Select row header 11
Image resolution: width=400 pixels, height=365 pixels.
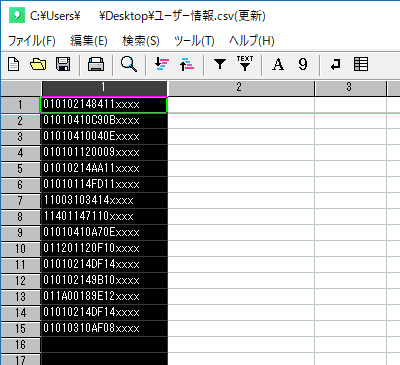coord(20,265)
